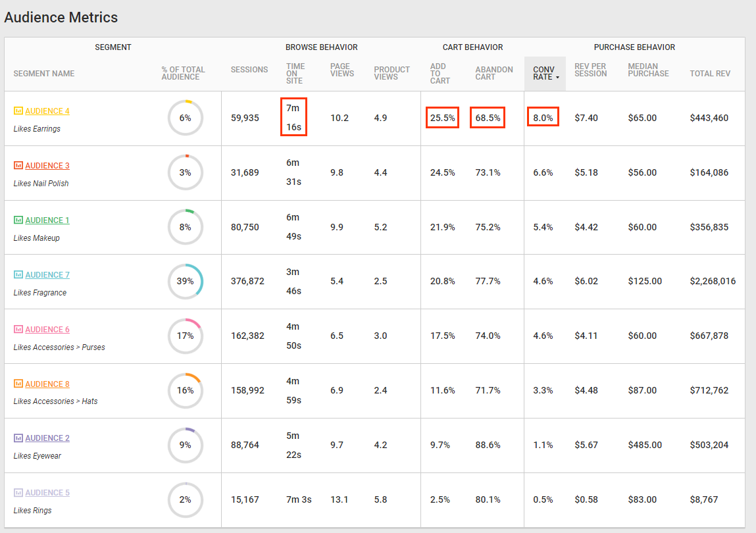
Task: Open the AUDIENCE 2 segment link
Action: (47, 438)
